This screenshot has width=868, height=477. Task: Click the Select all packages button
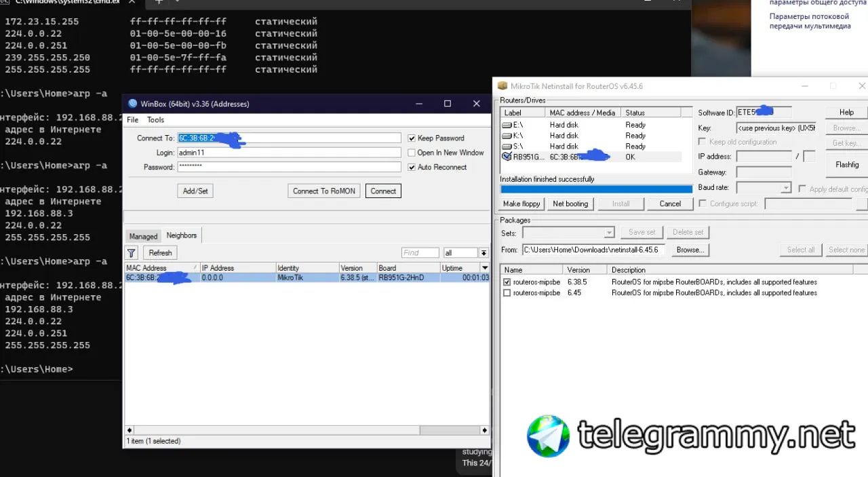point(801,250)
